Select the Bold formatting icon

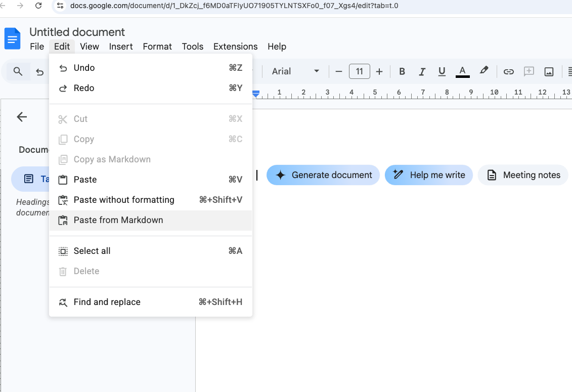402,71
